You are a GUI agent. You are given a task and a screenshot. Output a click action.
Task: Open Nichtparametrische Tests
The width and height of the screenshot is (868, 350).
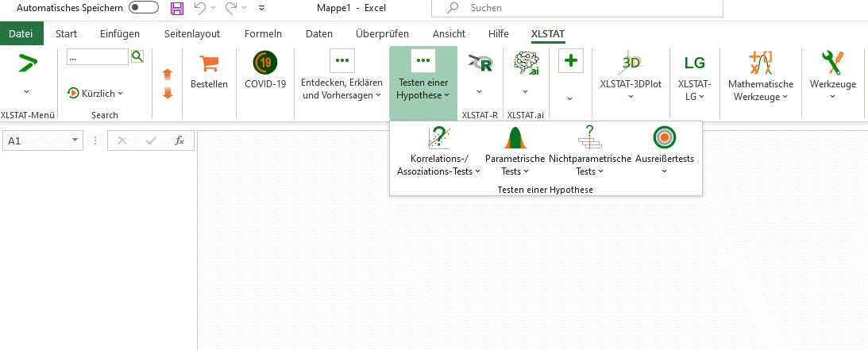(x=590, y=152)
